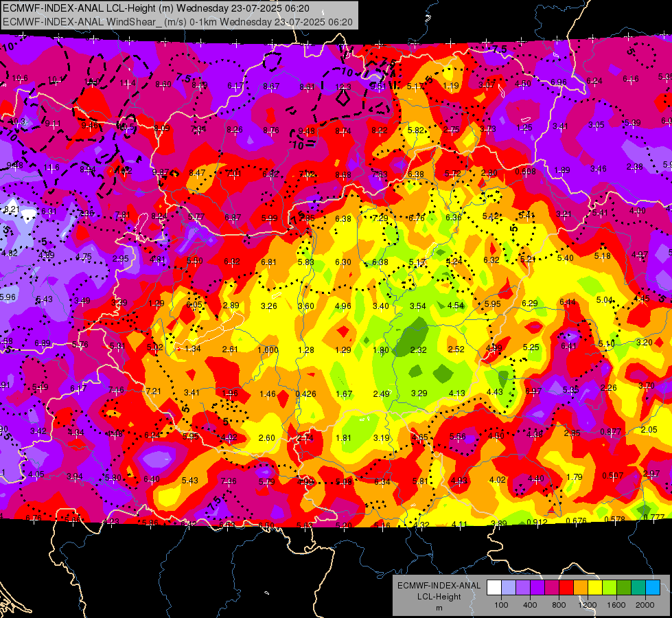Click the legend text "LCL-Height"
The image size is (672, 618).
439,597
